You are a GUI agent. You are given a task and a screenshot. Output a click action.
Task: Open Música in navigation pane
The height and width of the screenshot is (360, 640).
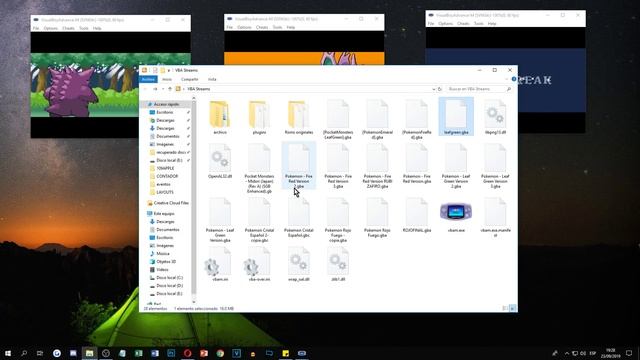162,253
